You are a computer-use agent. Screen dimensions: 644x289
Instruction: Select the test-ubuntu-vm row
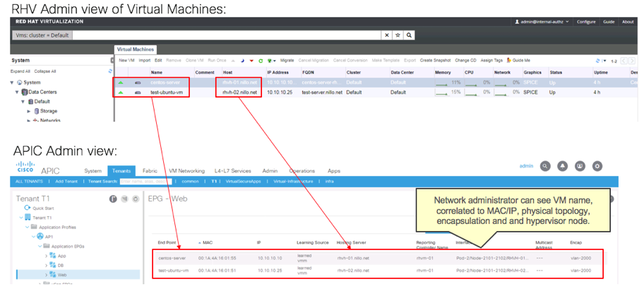tap(167, 93)
